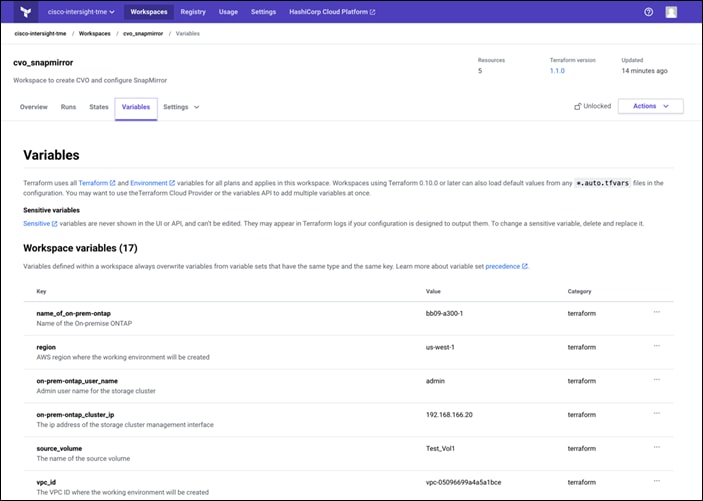Image resolution: width=703 pixels, height=501 pixels.
Task: Click the cvo_snapmirror breadcrumb link
Action: 143,34
